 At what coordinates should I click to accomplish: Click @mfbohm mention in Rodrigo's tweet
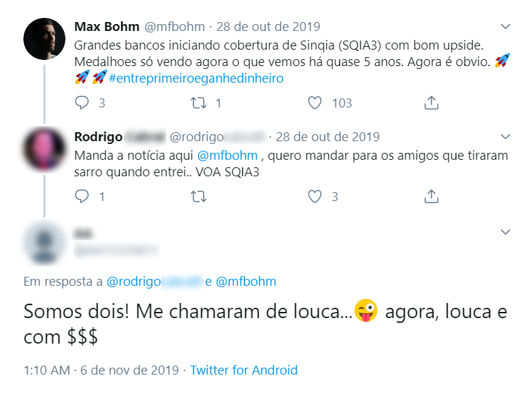click(x=227, y=156)
